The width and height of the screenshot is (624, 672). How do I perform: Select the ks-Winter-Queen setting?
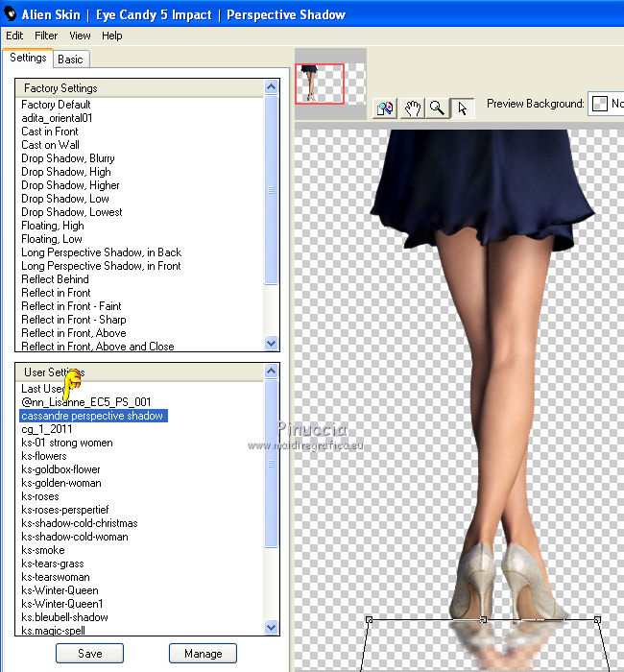click(x=60, y=590)
